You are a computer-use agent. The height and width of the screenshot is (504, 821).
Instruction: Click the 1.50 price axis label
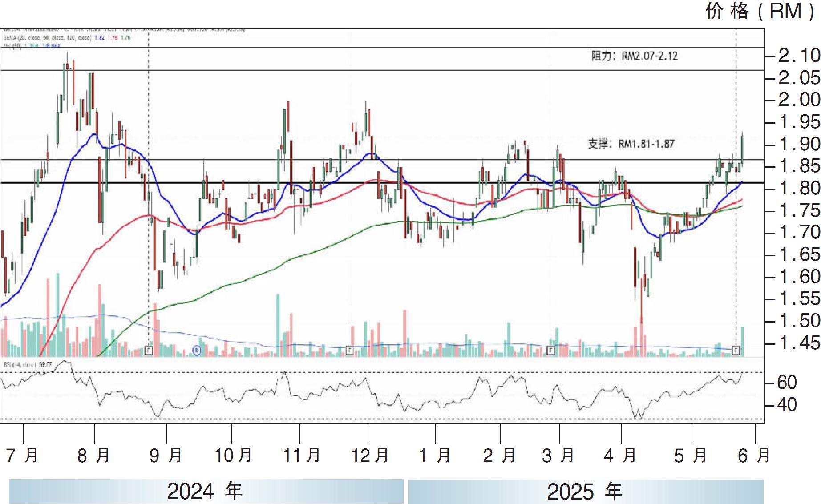pyautogui.click(x=799, y=321)
